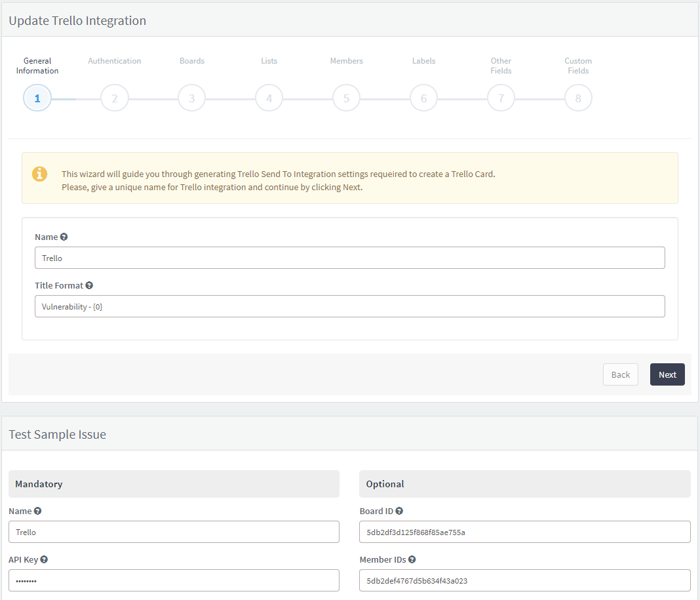Focus the wizard Name input containing Trello
The height and width of the screenshot is (600, 700).
[x=350, y=258]
